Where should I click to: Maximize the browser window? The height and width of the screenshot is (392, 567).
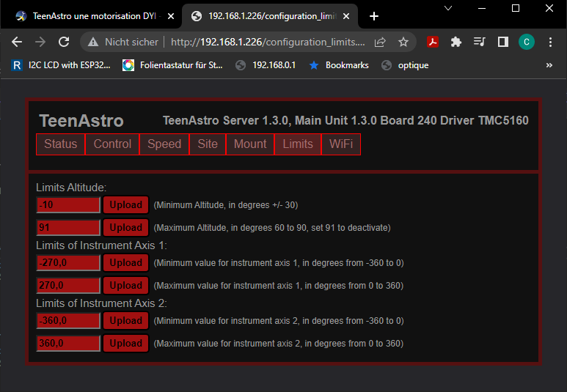pos(516,8)
